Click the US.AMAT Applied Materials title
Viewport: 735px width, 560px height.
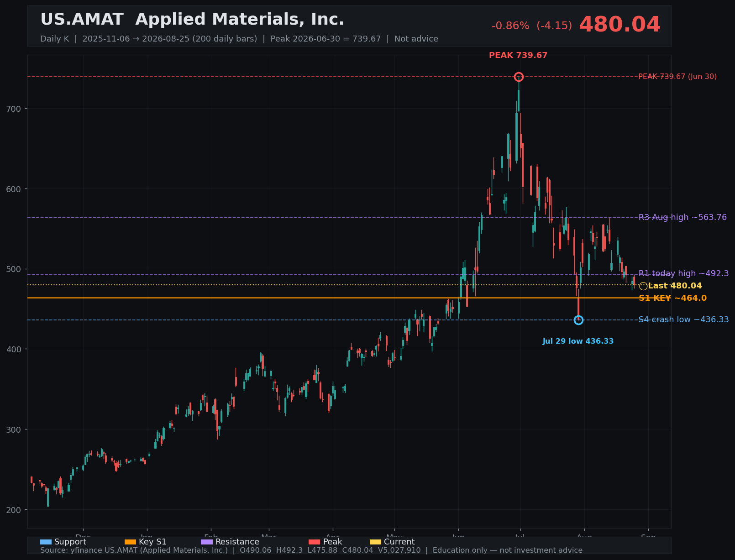point(192,20)
